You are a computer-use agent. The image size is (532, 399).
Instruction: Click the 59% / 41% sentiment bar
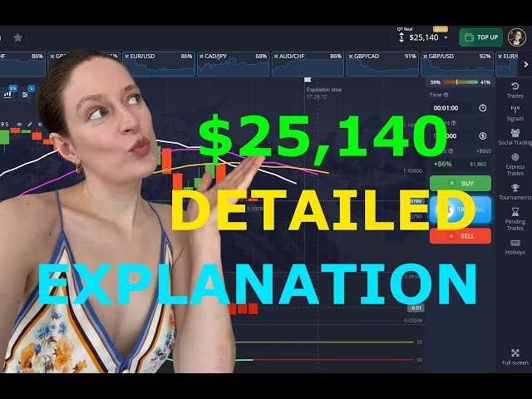coord(460,82)
